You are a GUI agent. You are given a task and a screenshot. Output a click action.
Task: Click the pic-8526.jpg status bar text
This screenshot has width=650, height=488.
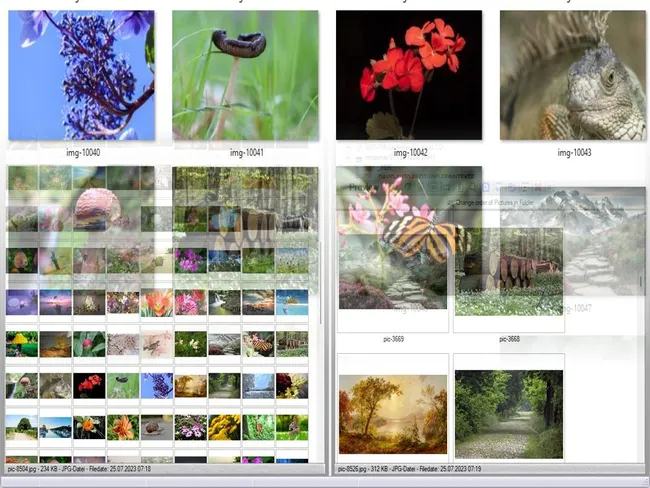point(410,469)
